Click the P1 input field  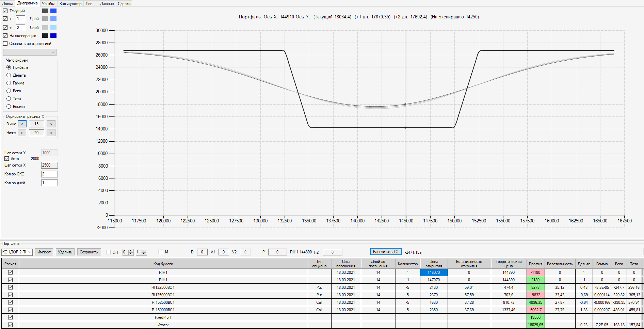pos(277,252)
